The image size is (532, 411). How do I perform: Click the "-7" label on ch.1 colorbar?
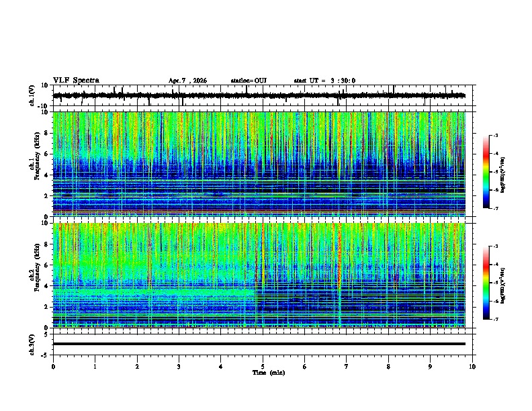pos(496,208)
